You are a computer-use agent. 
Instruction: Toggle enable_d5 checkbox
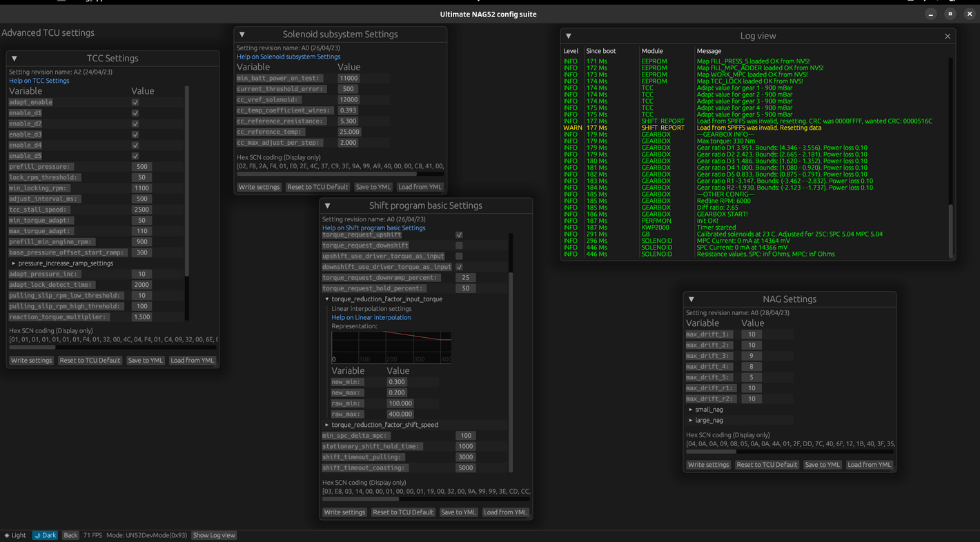pyautogui.click(x=135, y=156)
